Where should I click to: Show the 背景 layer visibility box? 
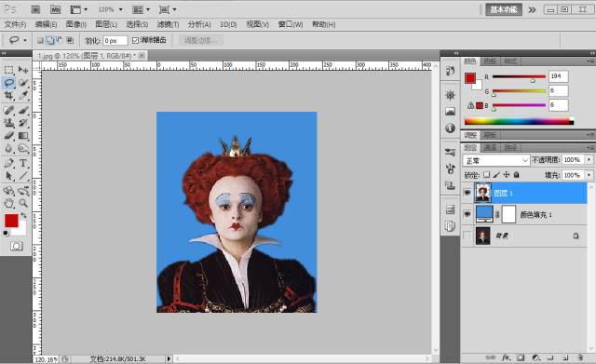click(467, 236)
